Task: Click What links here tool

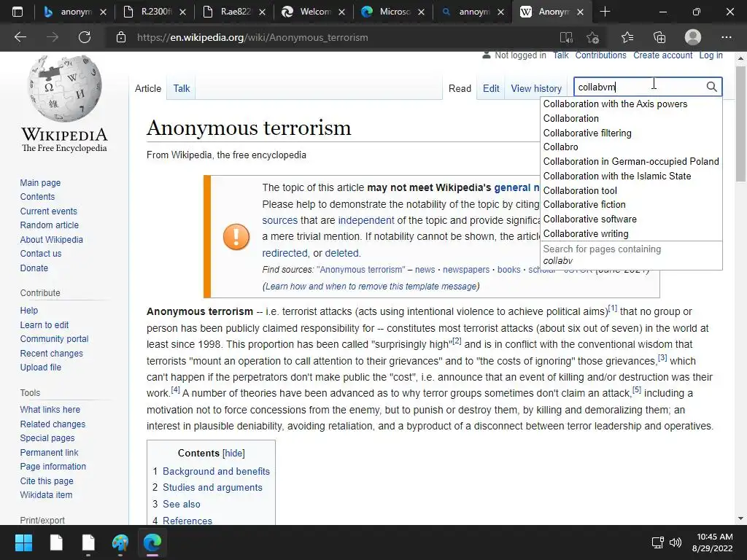Action: [x=50, y=410]
